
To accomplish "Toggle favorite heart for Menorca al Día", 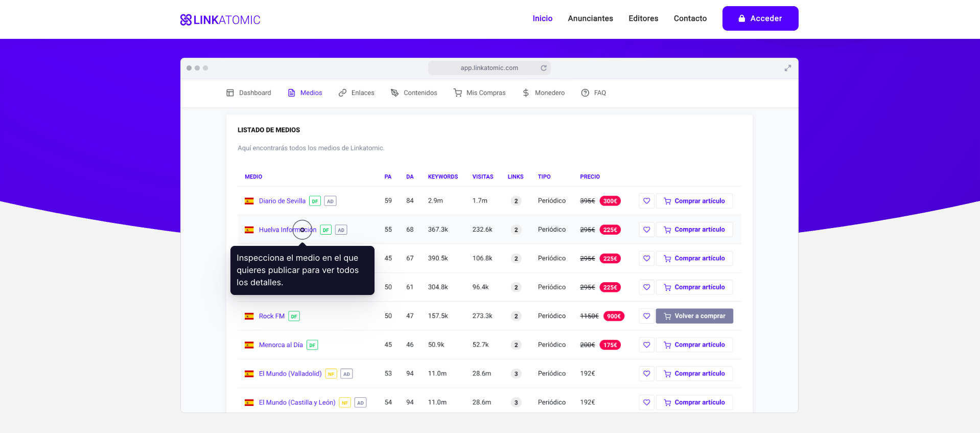I will point(646,345).
